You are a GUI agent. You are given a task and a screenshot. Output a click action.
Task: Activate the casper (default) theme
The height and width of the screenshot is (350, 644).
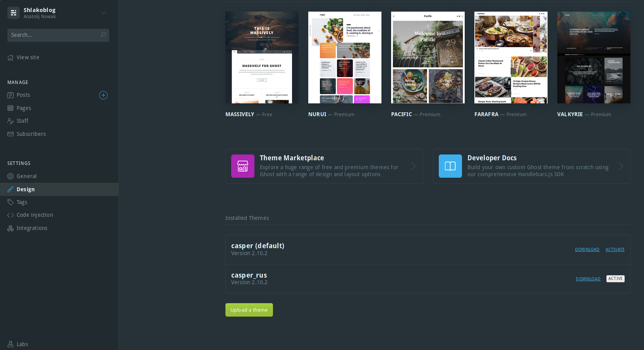tap(615, 249)
